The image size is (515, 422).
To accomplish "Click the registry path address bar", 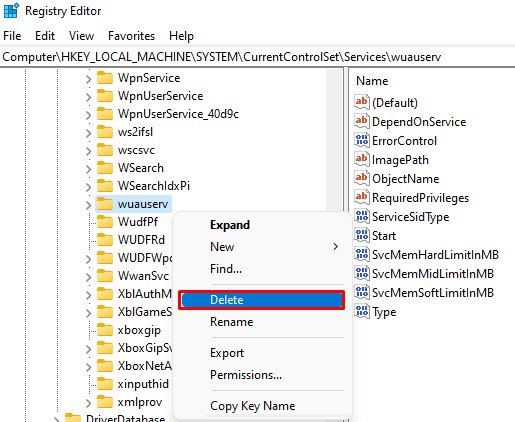I will pos(257,57).
